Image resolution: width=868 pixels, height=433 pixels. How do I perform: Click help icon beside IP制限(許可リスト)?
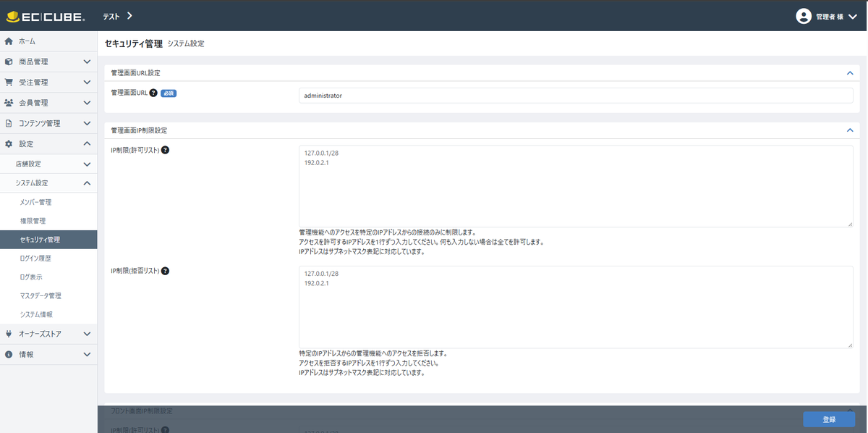coord(165,150)
